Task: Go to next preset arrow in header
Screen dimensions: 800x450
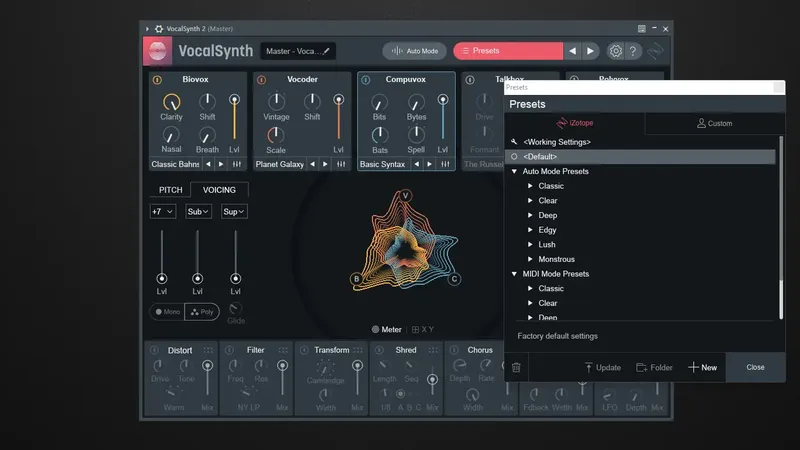Action: pos(590,51)
